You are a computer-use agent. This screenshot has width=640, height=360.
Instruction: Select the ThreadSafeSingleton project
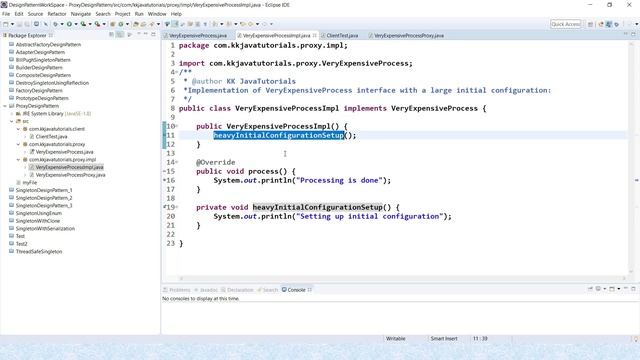click(x=39, y=251)
